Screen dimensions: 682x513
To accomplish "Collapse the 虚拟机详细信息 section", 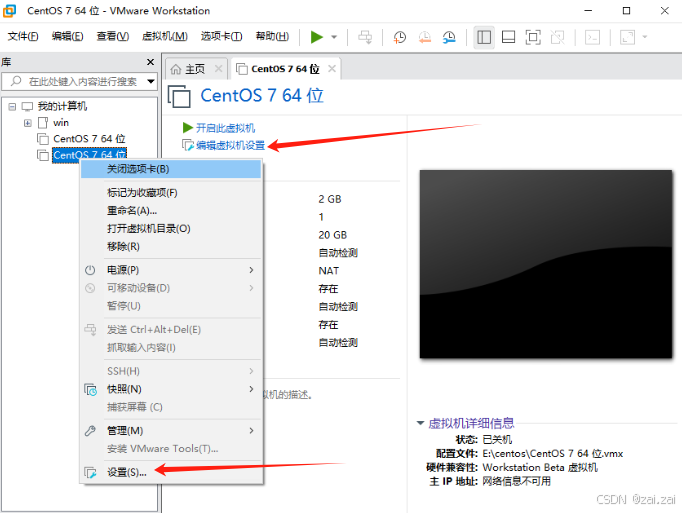I will (x=420, y=423).
